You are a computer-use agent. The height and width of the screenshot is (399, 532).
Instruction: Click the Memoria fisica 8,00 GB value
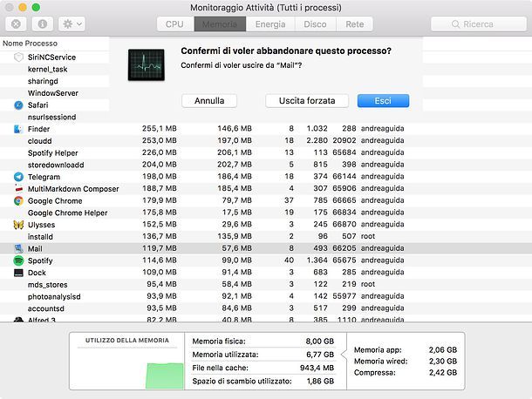pyautogui.click(x=319, y=341)
